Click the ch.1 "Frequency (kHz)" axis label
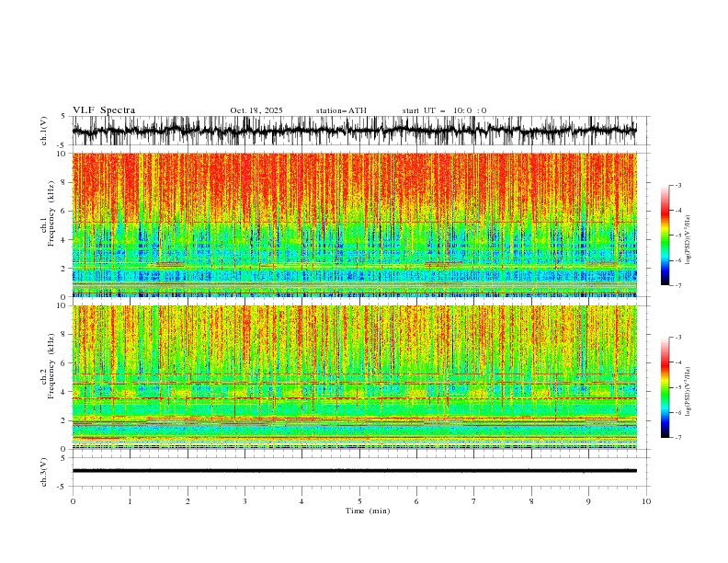This screenshot has height=563, width=728. click(51, 213)
